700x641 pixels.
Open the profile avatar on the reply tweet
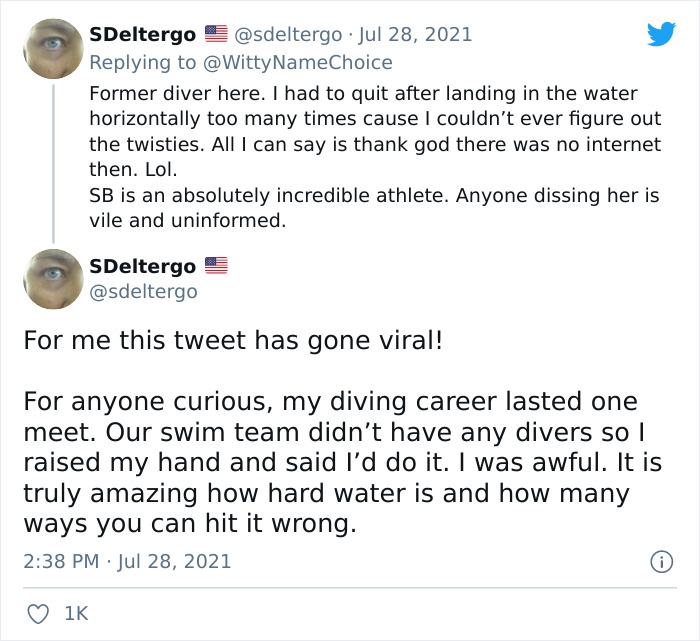tap(52, 48)
